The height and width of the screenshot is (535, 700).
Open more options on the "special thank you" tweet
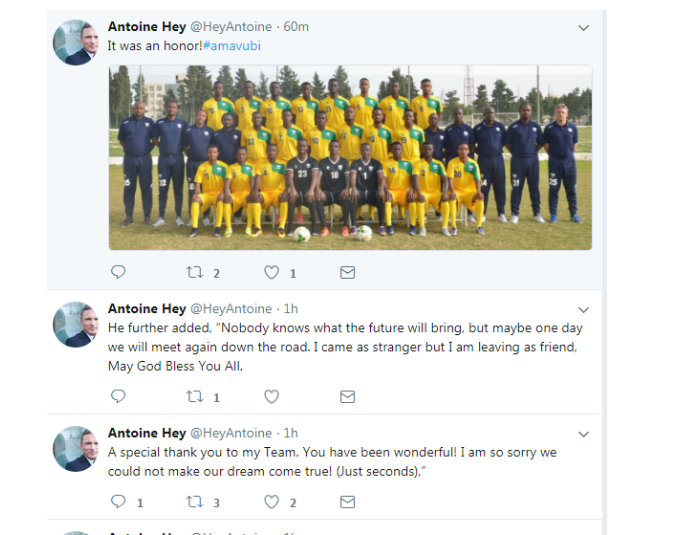click(584, 434)
